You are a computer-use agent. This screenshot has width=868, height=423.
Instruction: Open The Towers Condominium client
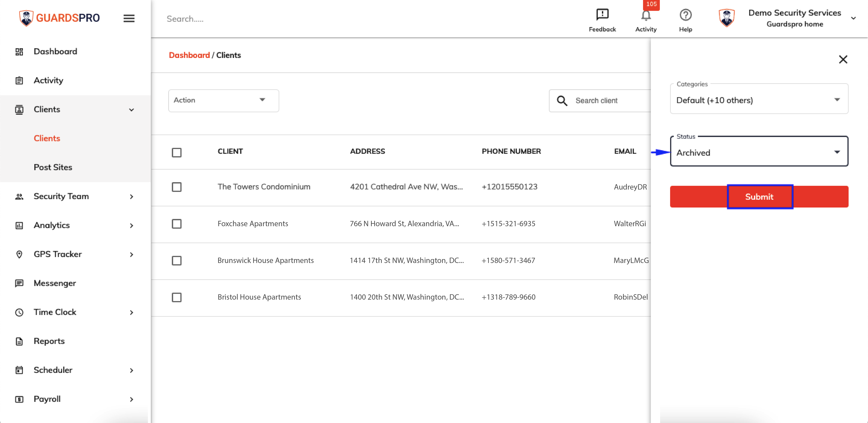coord(264,187)
